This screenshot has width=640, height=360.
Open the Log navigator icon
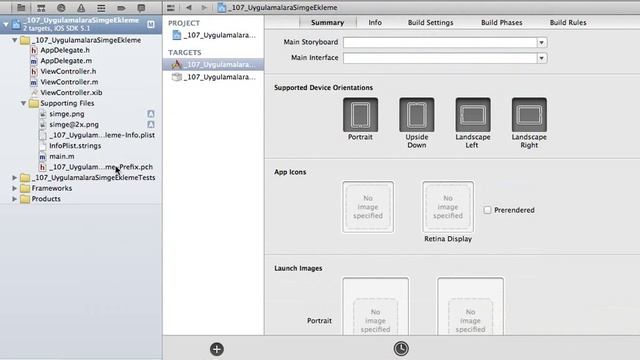(x=141, y=7)
